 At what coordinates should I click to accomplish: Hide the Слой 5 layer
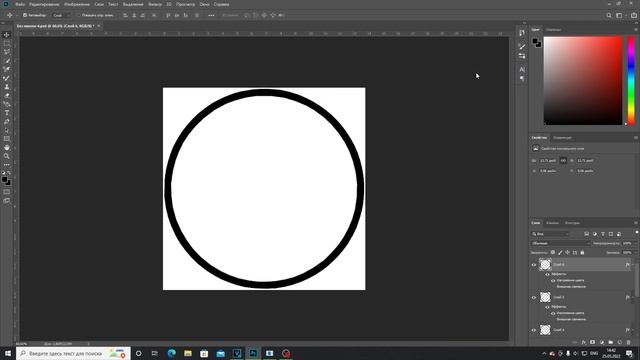point(533,297)
